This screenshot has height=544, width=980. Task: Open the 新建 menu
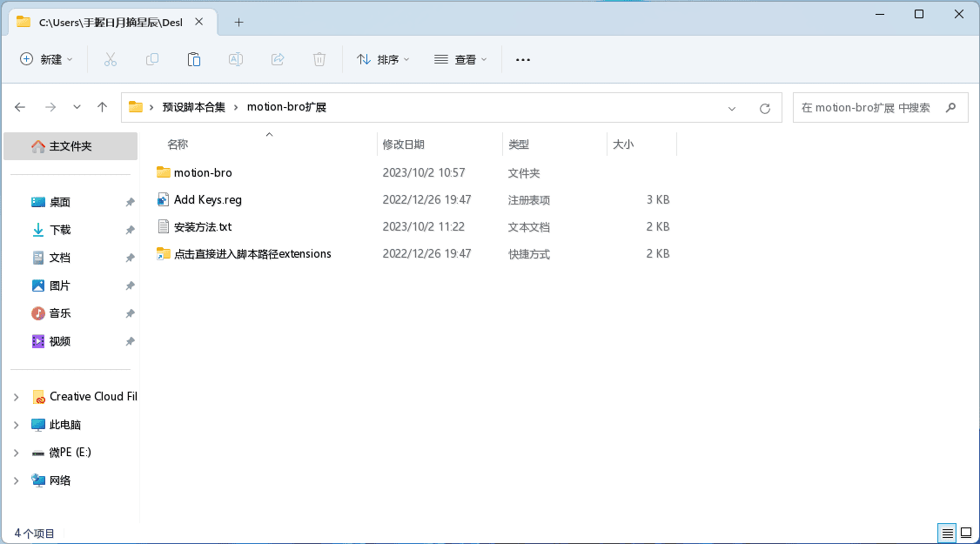[47, 59]
